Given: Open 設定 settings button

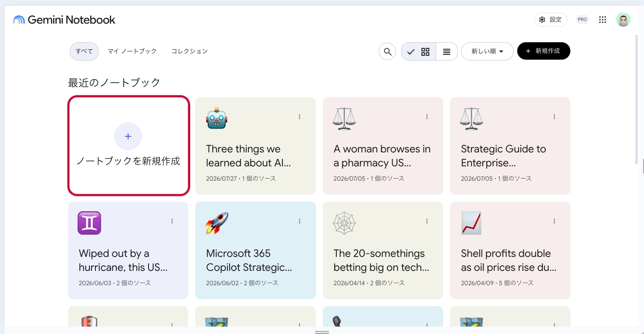Looking at the screenshot, I should tap(551, 20).
